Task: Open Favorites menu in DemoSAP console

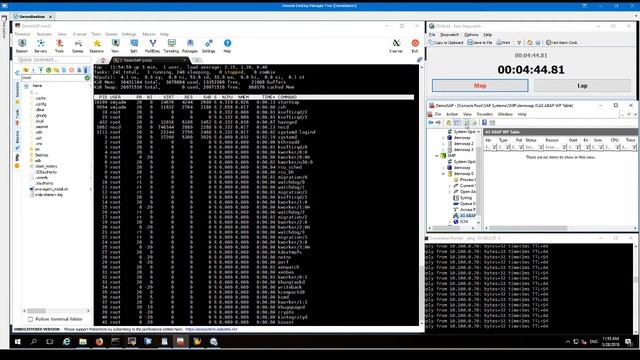Action: click(x=485, y=114)
